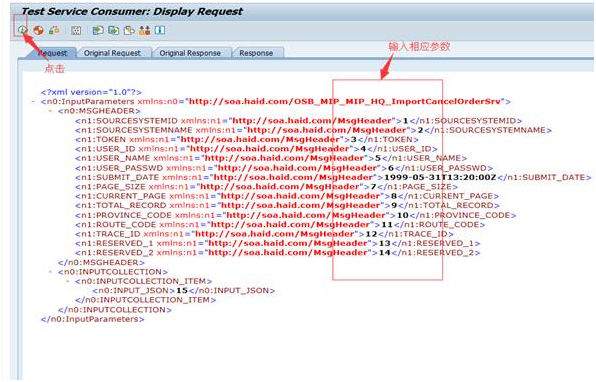596x382 pixels.
Task: Click the document icon with small yellow item
Action: pos(129,30)
